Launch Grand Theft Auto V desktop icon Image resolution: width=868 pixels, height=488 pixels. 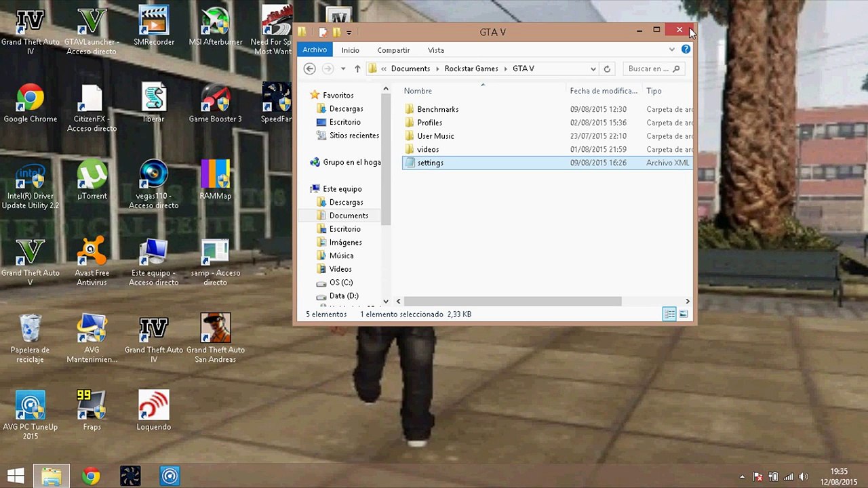[31, 262]
